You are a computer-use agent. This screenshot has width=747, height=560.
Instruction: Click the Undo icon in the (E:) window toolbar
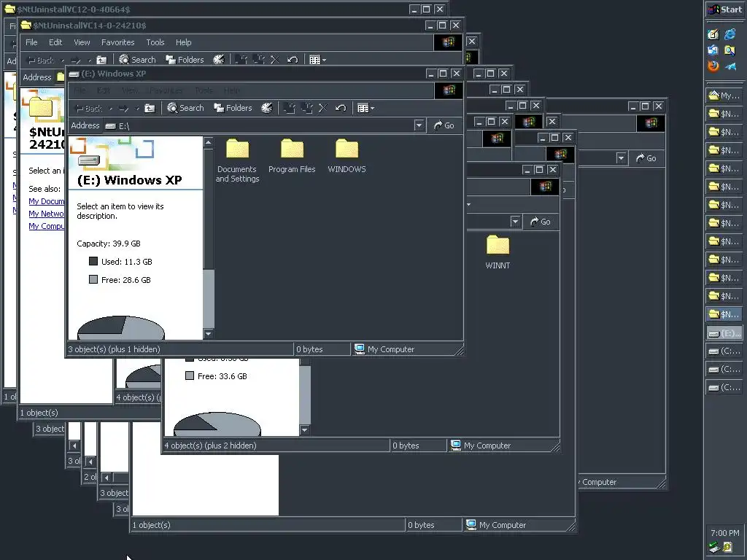[340, 108]
